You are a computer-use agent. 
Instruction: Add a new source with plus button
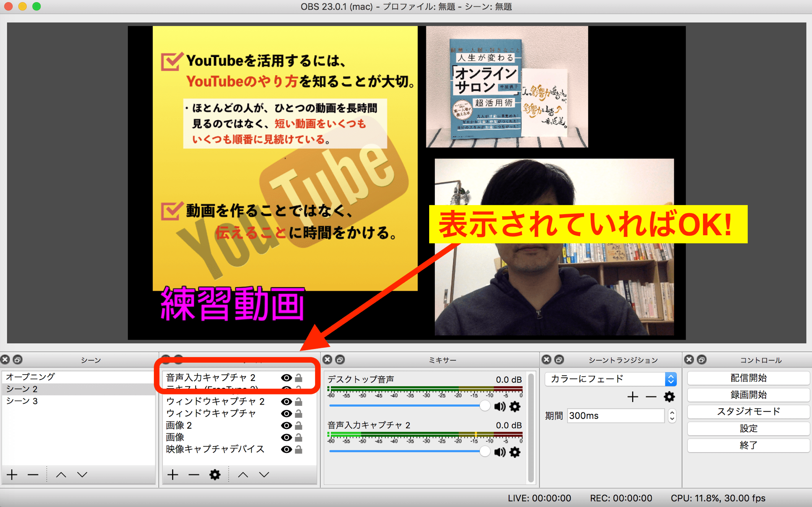pos(173,474)
